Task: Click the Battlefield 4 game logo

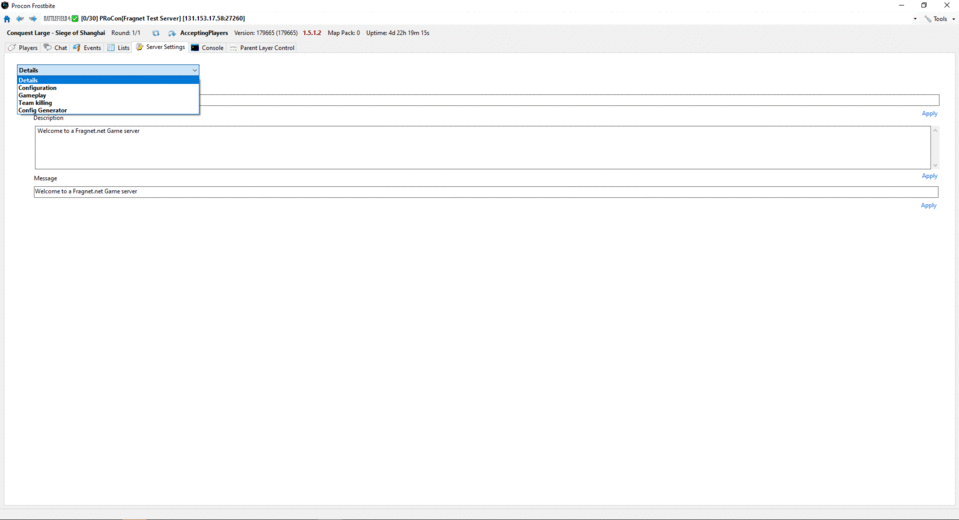Action: coord(57,19)
